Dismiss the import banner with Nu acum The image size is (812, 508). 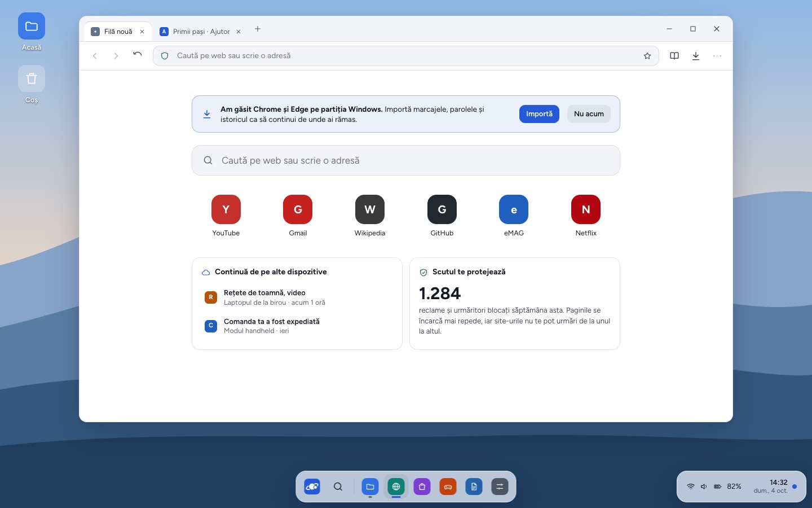tap(589, 114)
